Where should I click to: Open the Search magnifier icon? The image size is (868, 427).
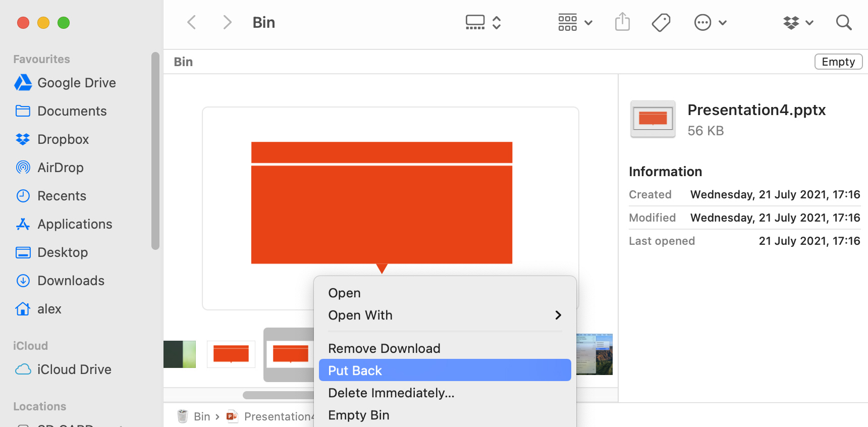[843, 22]
